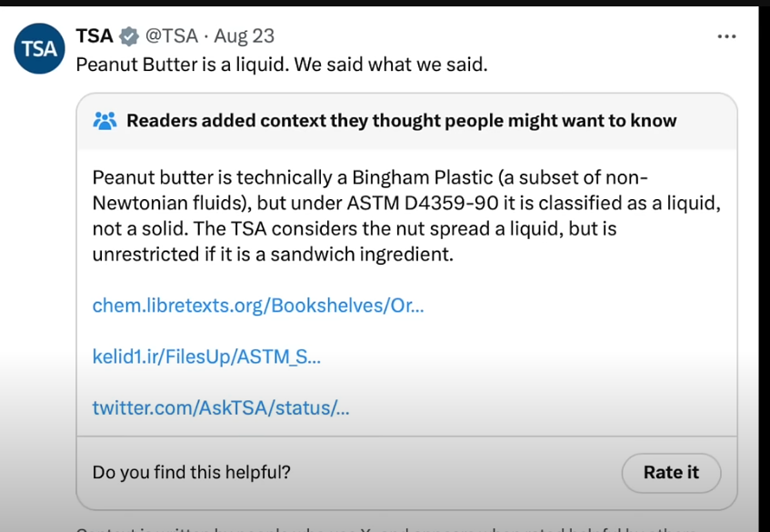770x532 pixels.
Task: Click the community note body paragraph
Action: [x=406, y=216]
